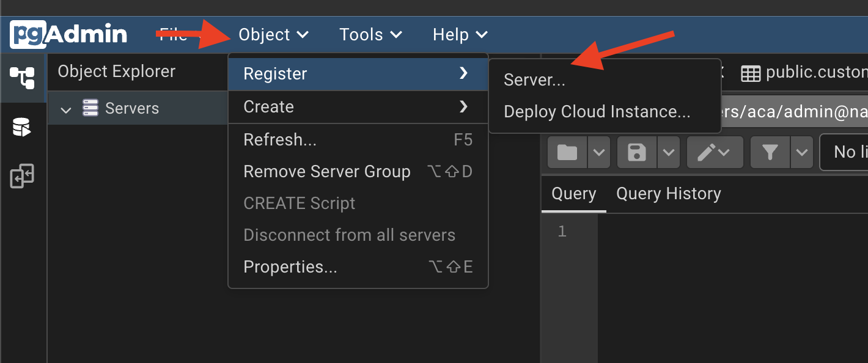The height and width of the screenshot is (363, 868).
Task: Open the Schema Diff sidebar icon
Action: point(22,177)
